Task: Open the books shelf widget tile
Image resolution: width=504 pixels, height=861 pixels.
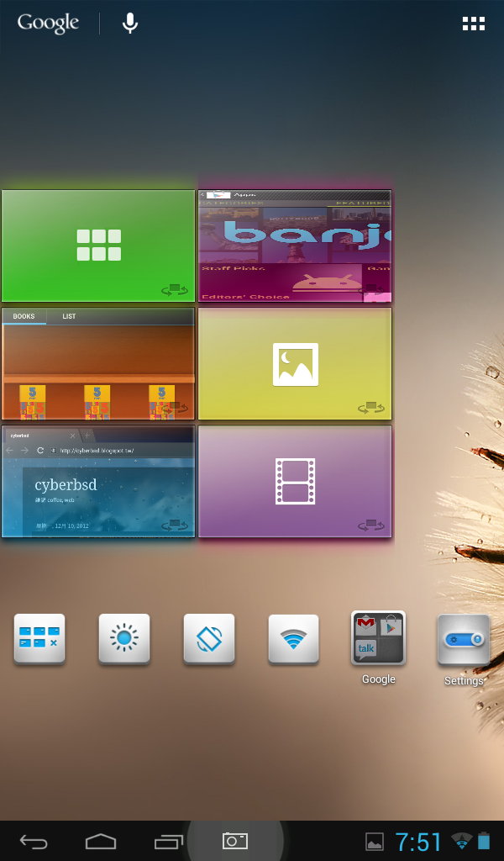Action: pos(99,364)
